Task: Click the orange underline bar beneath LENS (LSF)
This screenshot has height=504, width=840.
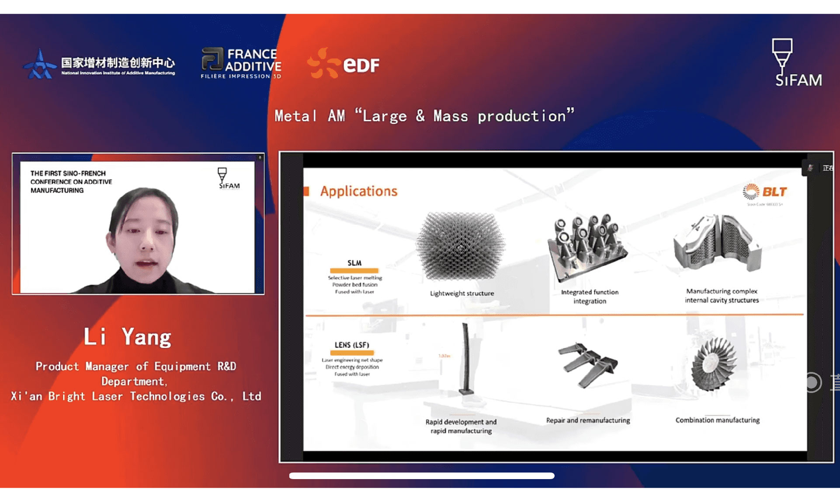Action: [352, 353]
